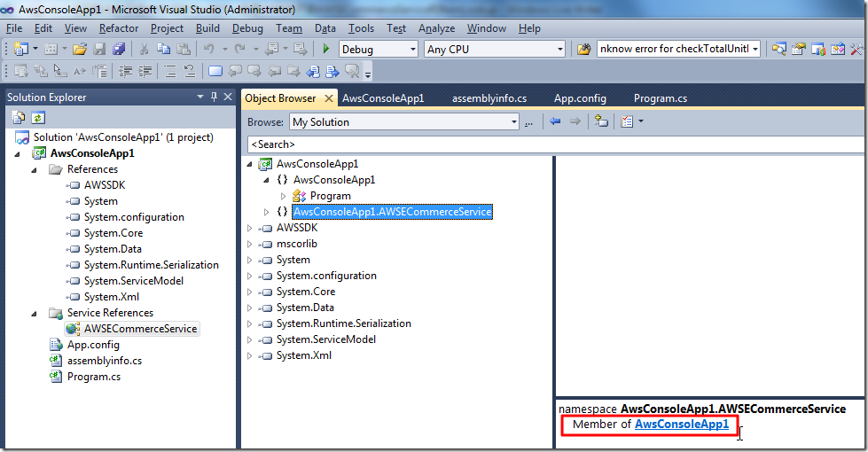Open the Find box dropdown arrow
Viewport: 868px width, 452px height.
coord(755,50)
